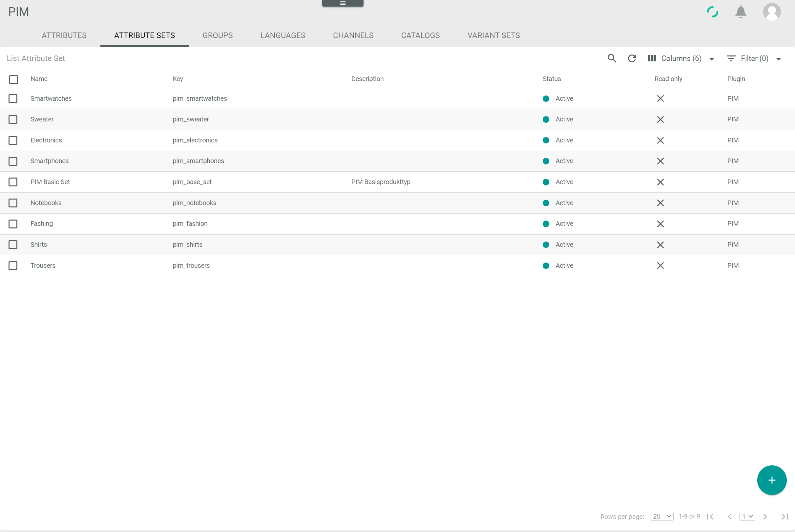This screenshot has height=532, width=795.
Task: Click the PIM title at top left
Action: 19,12
